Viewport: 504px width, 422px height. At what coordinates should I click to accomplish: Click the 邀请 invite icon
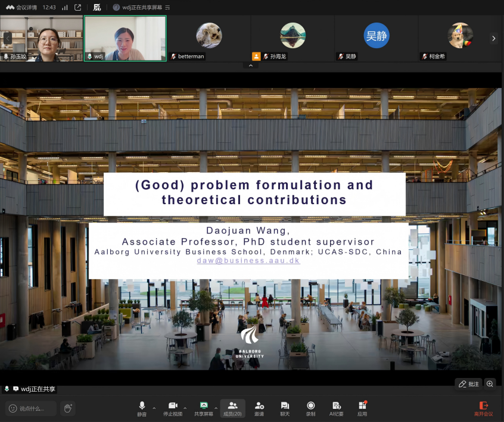pos(259,406)
